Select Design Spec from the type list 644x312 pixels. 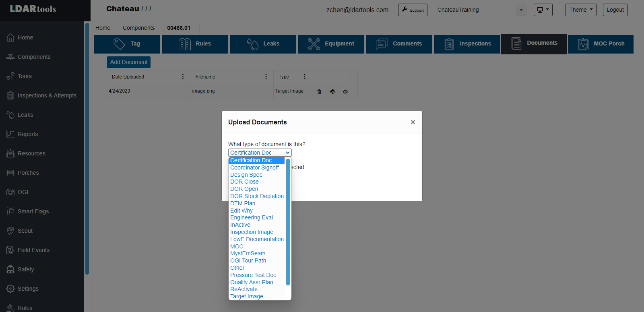tap(257, 175)
